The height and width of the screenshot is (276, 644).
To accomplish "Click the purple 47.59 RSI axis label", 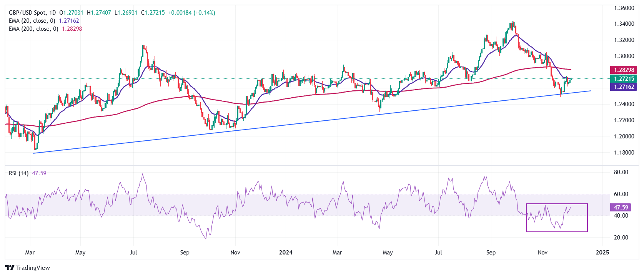I will pos(621,208).
